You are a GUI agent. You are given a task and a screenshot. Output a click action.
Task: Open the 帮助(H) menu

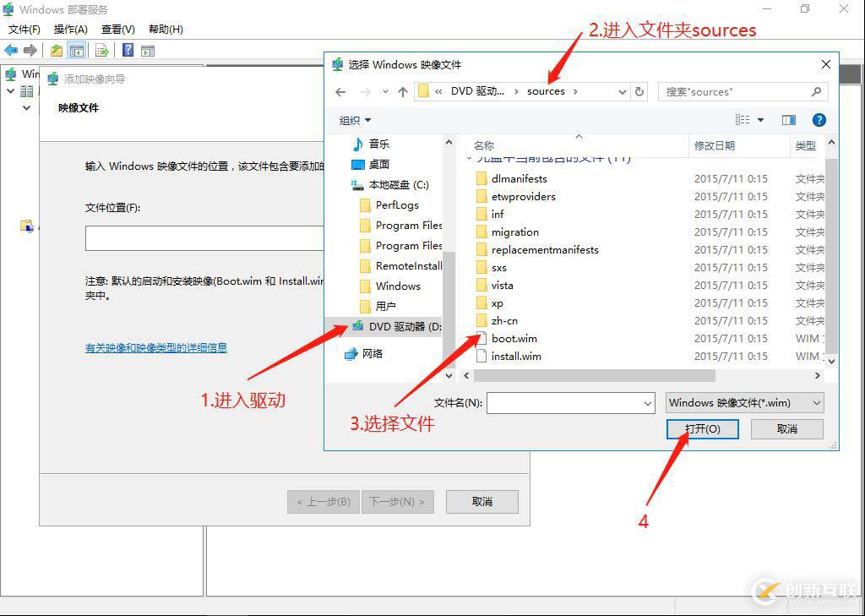(166, 30)
